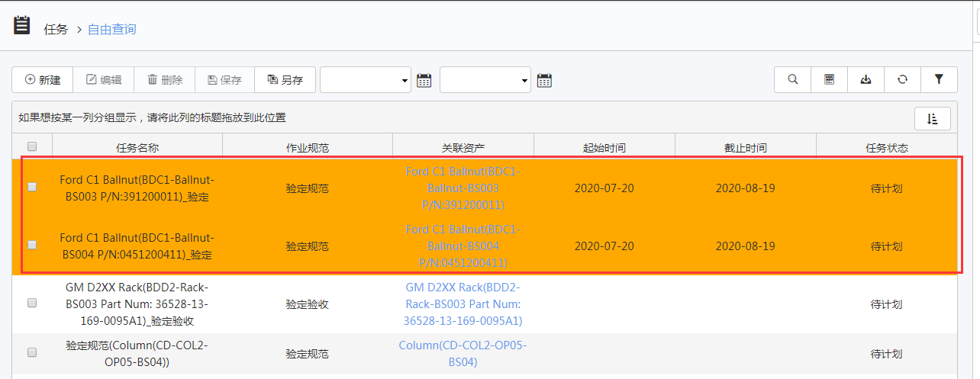This screenshot has width=980, height=379.
Task: Expand the first dropdown next to 另存
Action: [366, 80]
